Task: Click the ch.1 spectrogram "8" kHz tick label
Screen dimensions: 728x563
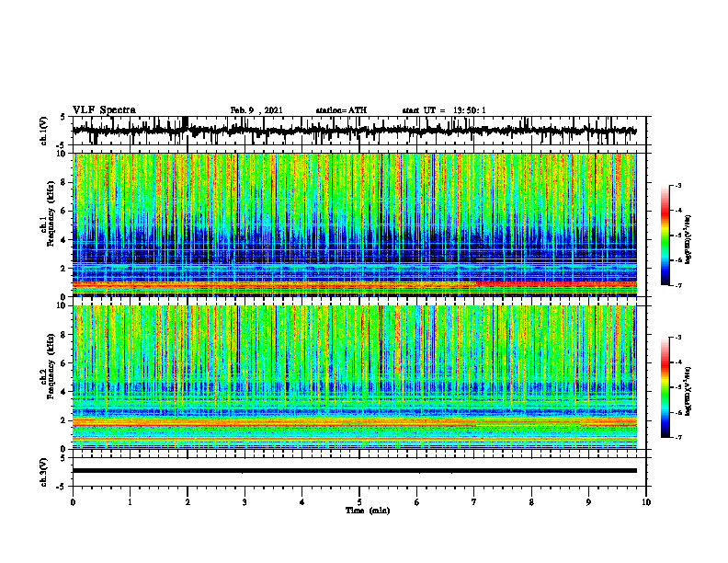Action: click(x=65, y=182)
